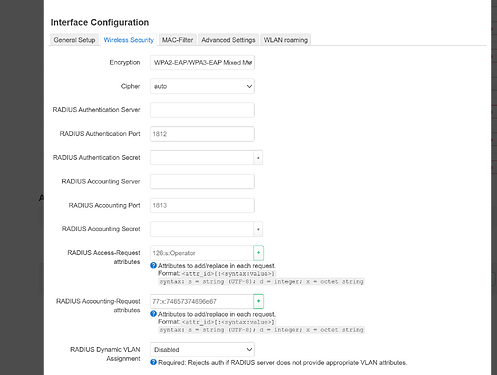Viewport: 497px width, 375px height.
Task: Click the Dynamic VLAN Assignment help icon
Action: [153, 362]
